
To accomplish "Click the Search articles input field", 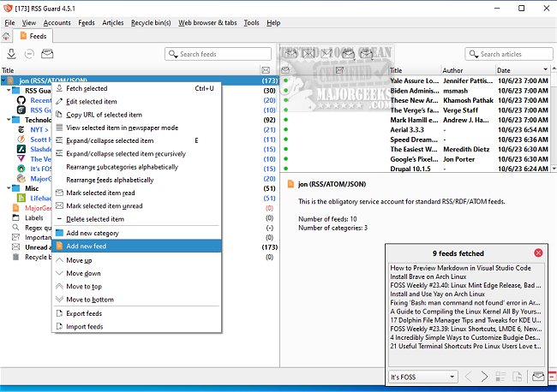I will [x=511, y=54].
